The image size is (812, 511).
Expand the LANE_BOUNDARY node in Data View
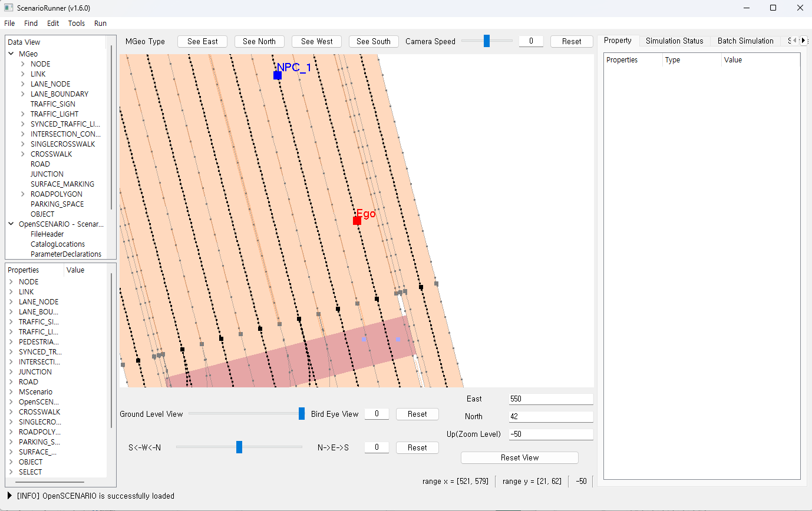(22, 94)
